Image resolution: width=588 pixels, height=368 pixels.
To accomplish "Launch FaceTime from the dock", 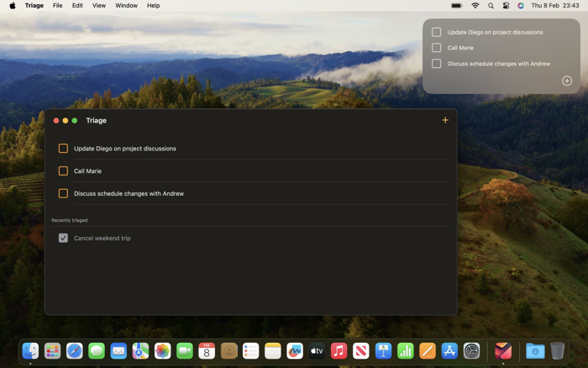I will pyautogui.click(x=185, y=351).
